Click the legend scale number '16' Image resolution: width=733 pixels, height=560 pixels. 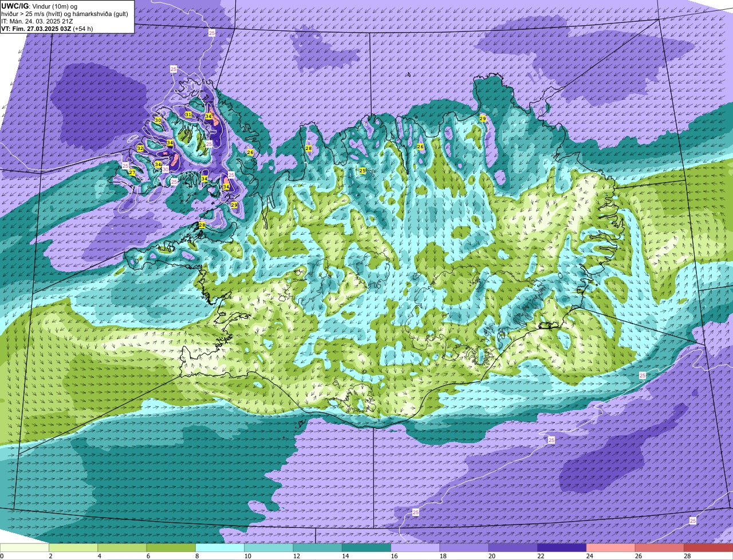tap(394, 556)
